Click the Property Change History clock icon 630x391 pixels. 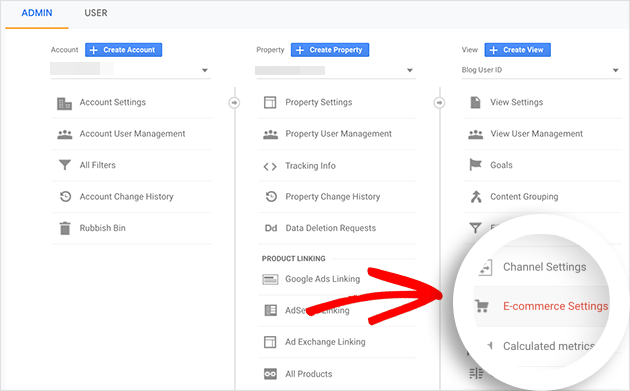pos(271,197)
